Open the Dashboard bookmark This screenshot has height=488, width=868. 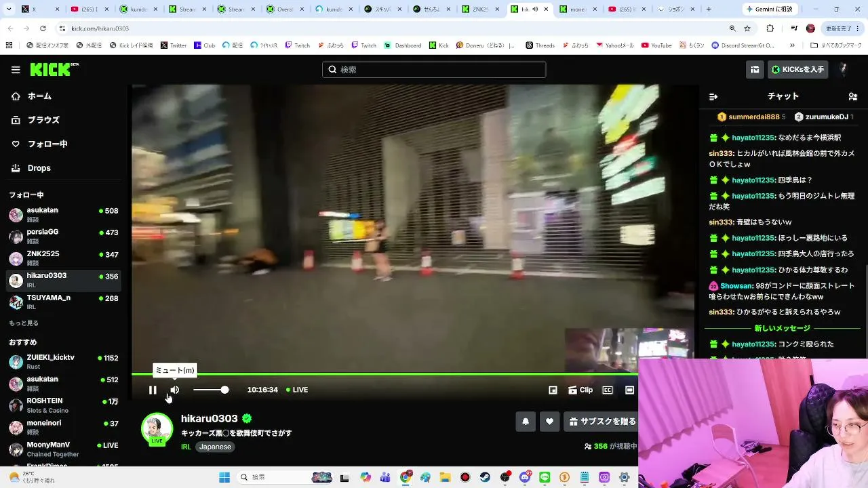(x=403, y=45)
